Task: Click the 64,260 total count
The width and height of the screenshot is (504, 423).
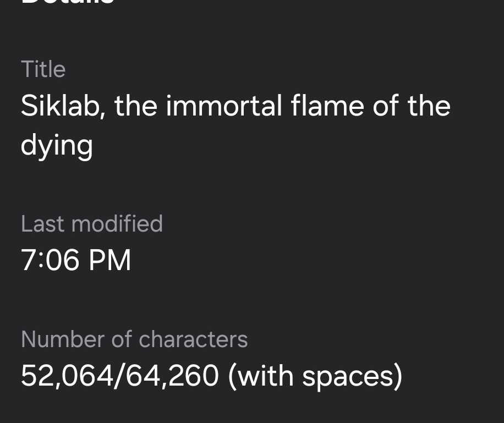Action: (173, 376)
